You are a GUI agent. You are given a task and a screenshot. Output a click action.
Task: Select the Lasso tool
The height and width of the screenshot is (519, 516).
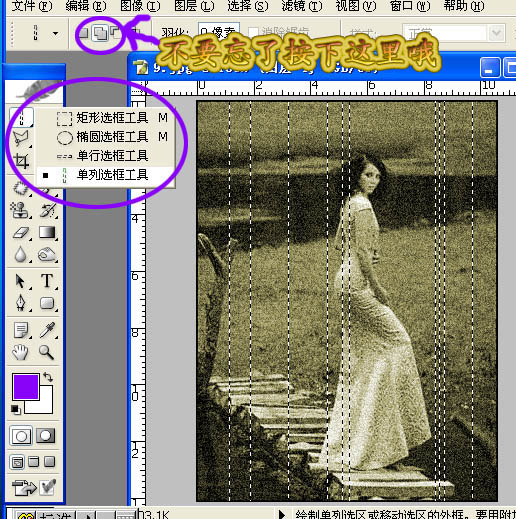[21, 137]
